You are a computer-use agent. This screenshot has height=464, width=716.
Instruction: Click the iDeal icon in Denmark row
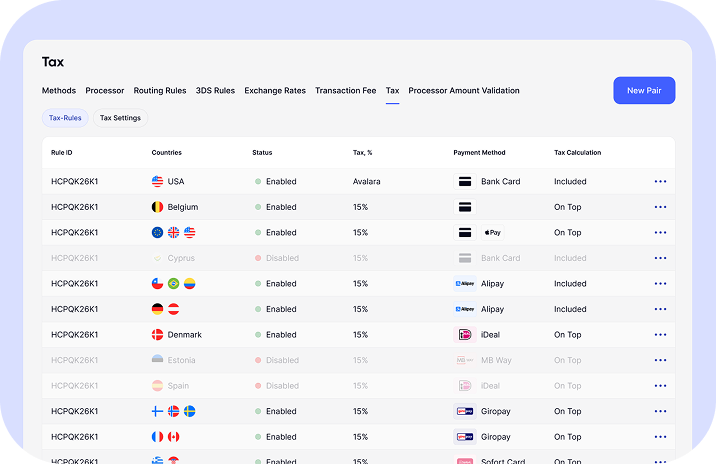point(465,335)
